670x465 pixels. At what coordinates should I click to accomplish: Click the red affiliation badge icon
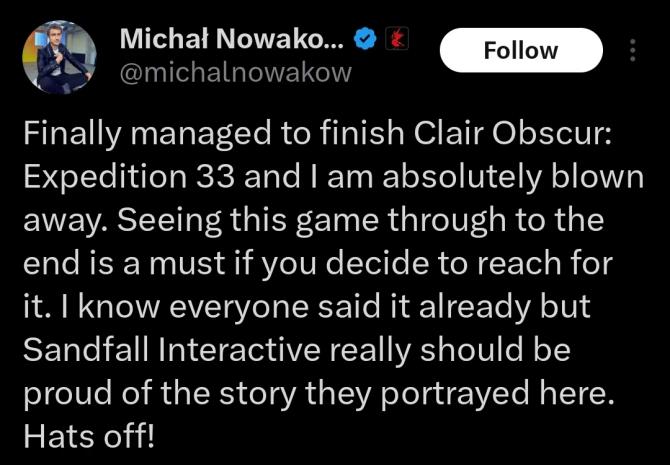point(398,40)
